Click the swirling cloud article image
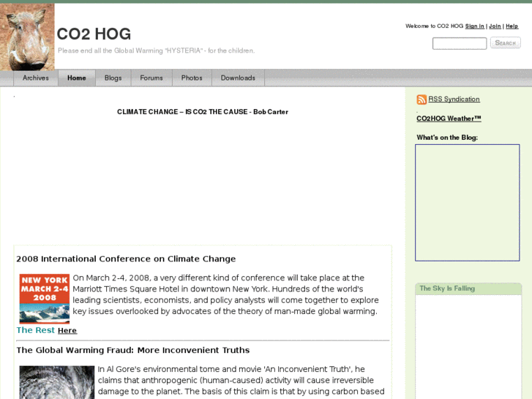The height and width of the screenshot is (399, 532). coord(57,382)
